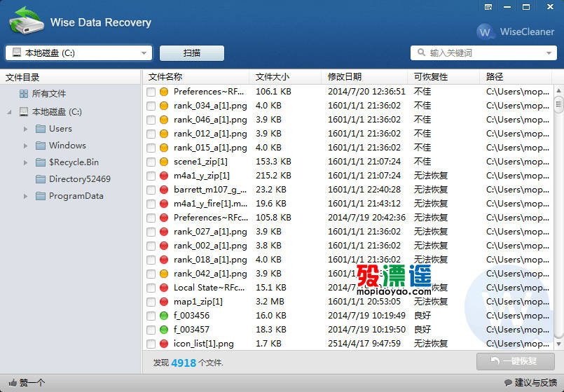The image size is (564, 392).
Task: Click the file list vertical scrollbar thumb
Action: [x=558, y=104]
